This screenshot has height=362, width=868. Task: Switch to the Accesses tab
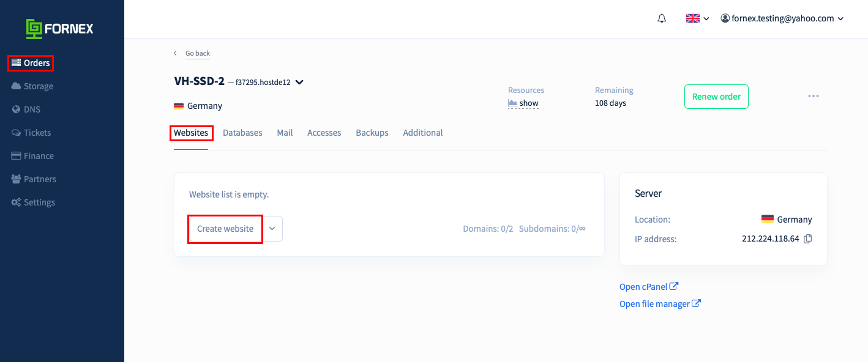(324, 133)
